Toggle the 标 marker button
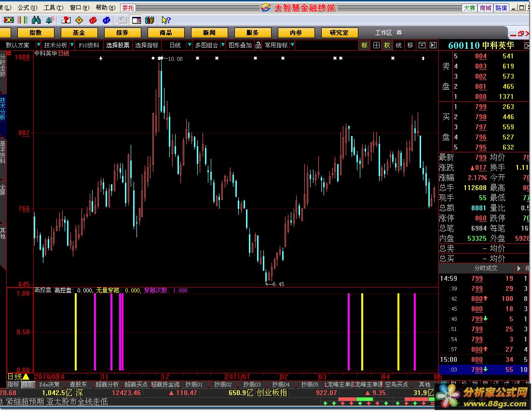This screenshot has width=532, height=411. click(364, 45)
